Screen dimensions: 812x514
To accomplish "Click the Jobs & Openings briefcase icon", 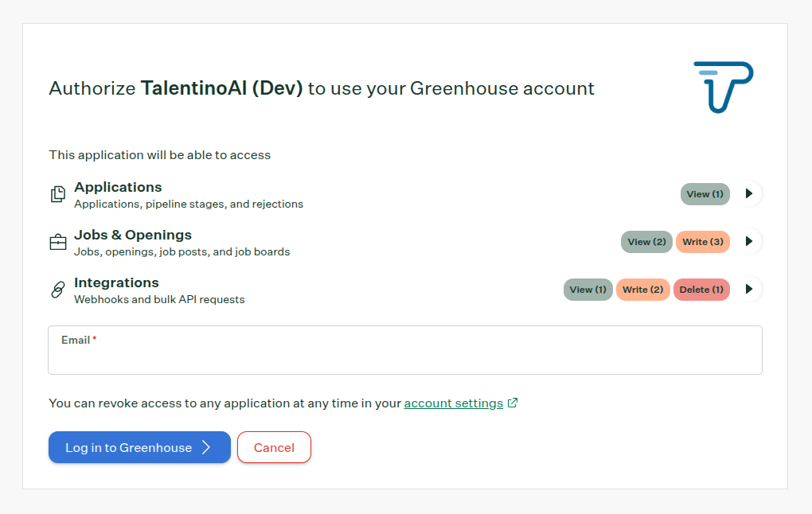I will tap(58, 242).
